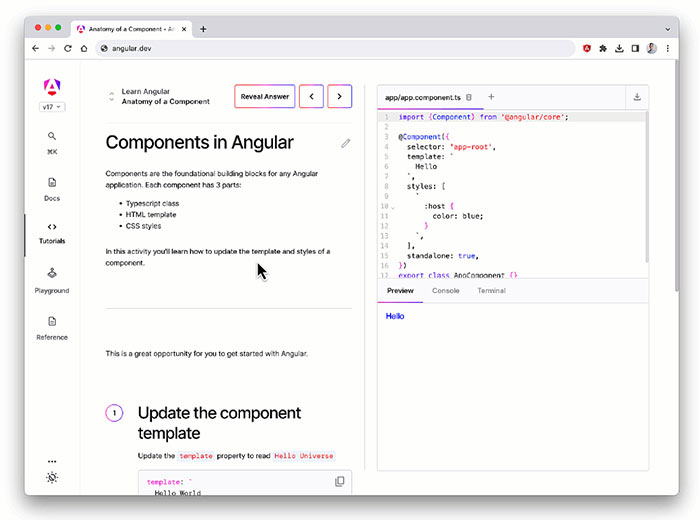Click the delete file icon on editor tab
The image size is (700, 520).
[x=469, y=97]
